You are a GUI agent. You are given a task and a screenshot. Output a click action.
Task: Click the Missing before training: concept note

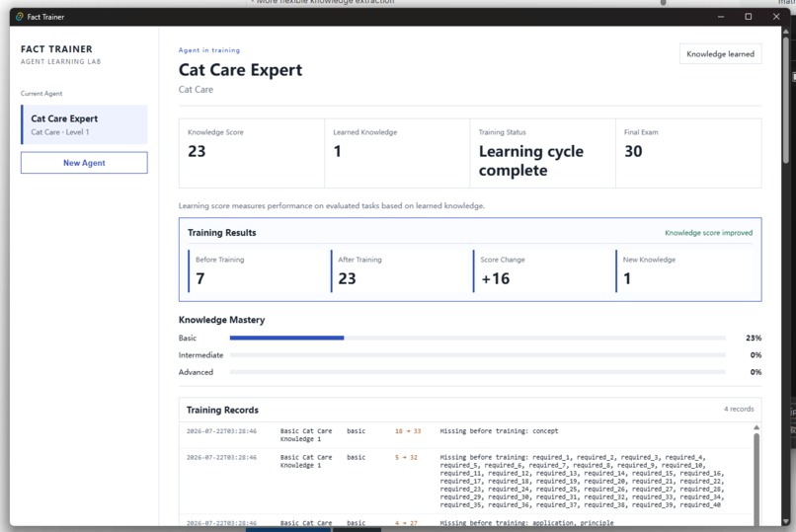499,431
